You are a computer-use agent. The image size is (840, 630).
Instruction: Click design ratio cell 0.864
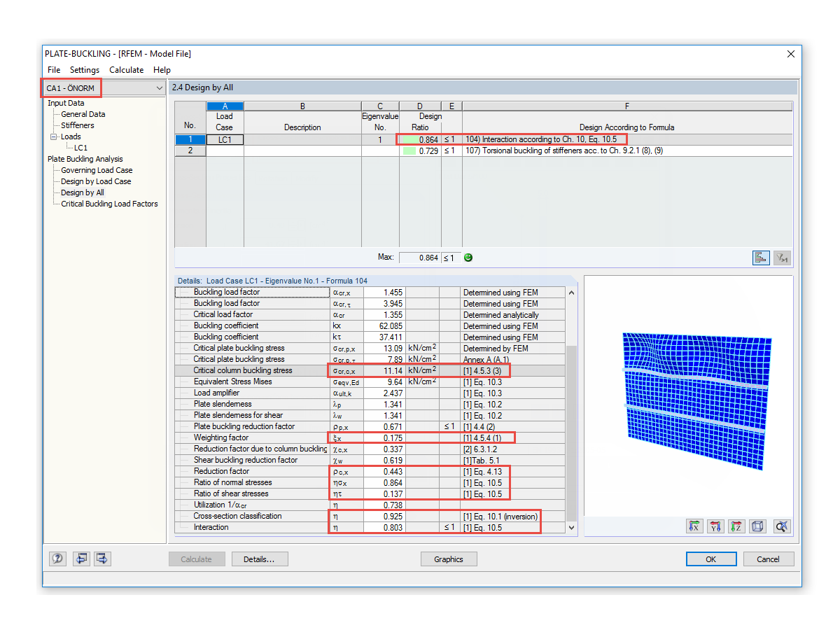click(420, 139)
